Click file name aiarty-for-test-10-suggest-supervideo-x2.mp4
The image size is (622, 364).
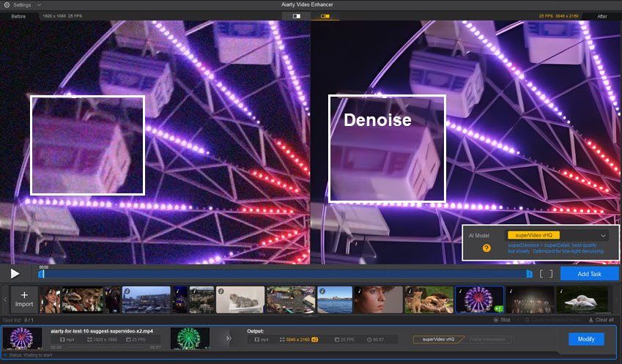click(102, 331)
